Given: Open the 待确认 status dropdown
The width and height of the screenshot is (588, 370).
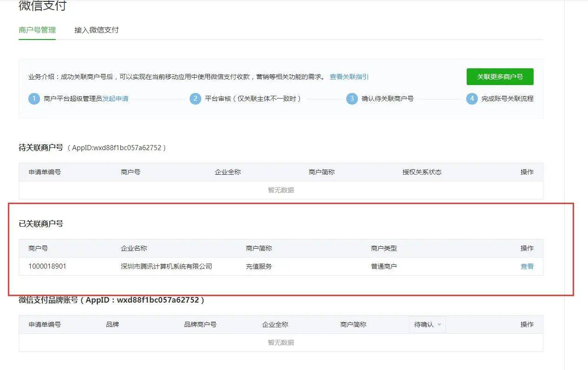Looking at the screenshot, I should (x=428, y=324).
